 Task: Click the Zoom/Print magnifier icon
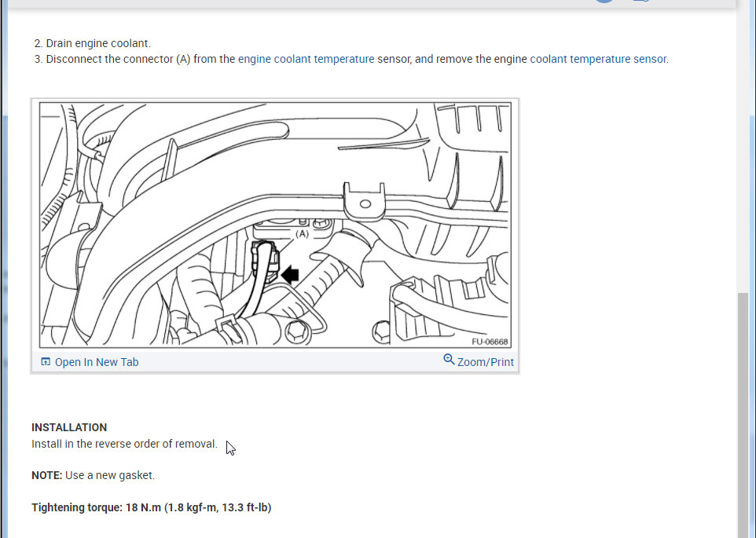point(449,360)
